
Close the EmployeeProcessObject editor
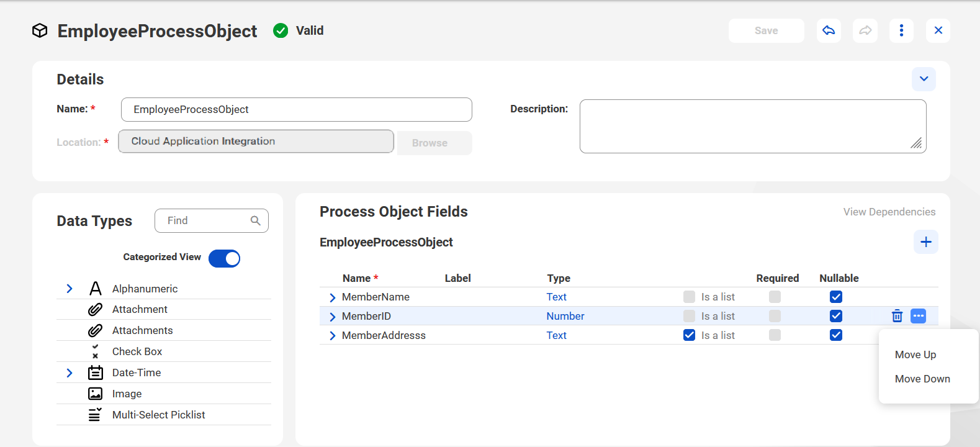point(938,30)
